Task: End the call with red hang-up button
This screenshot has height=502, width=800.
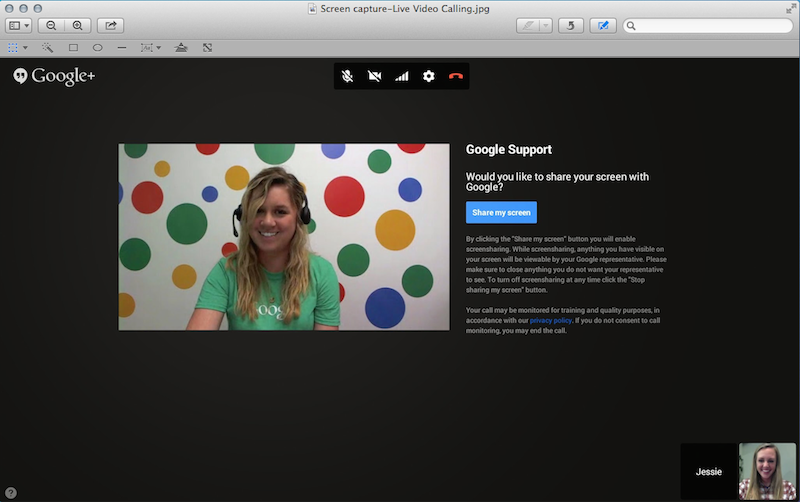Action: [x=456, y=76]
